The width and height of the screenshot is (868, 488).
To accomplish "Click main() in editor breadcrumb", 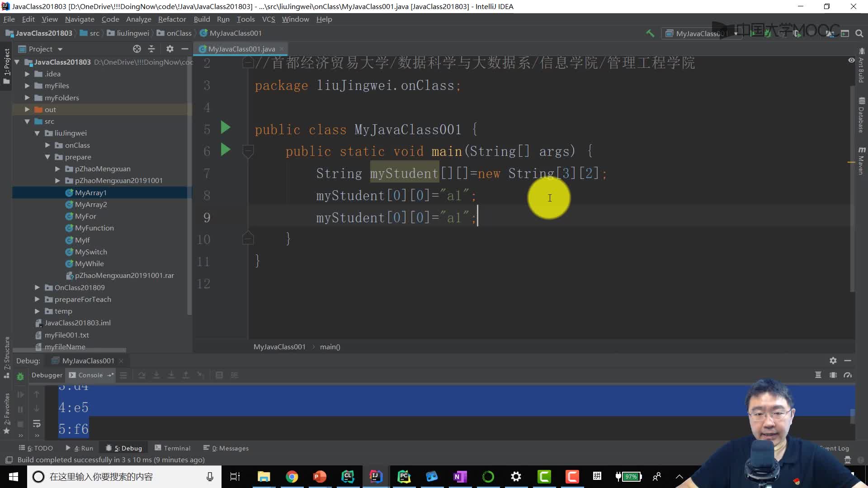I will [x=330, y=347].
